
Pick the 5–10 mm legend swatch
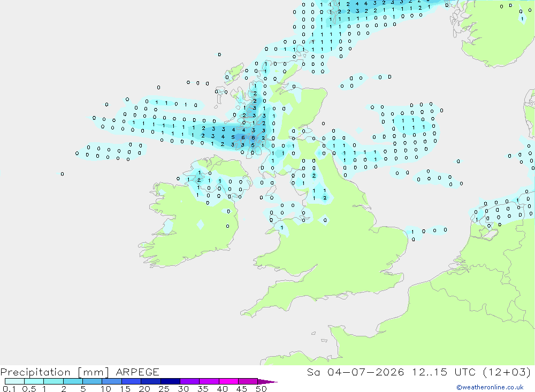point(93,381)
